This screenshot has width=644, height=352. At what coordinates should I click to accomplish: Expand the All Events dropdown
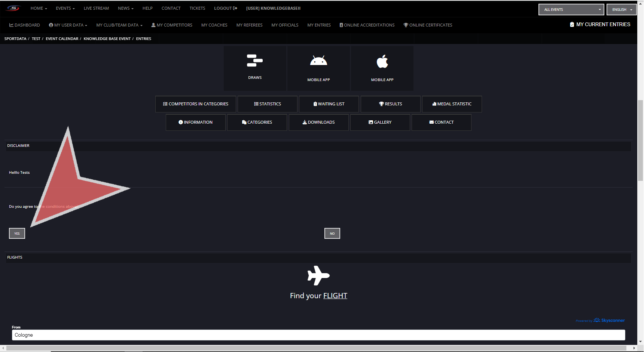pos(571,10)
